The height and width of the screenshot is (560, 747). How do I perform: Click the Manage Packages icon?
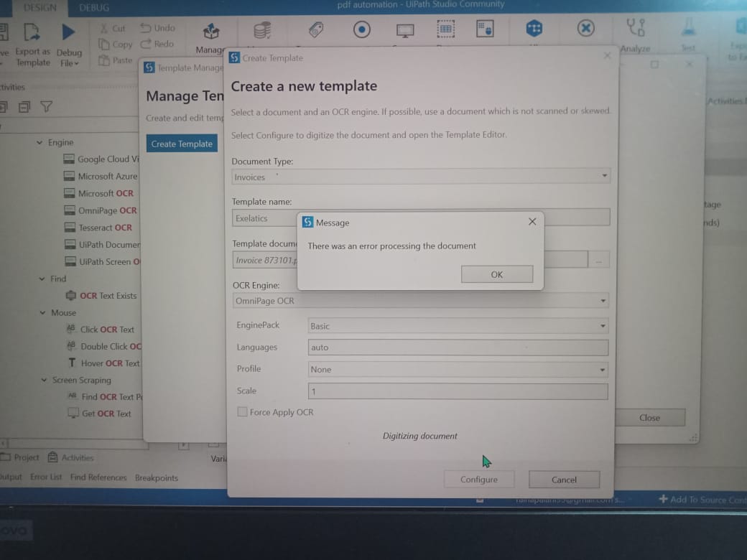211,32
